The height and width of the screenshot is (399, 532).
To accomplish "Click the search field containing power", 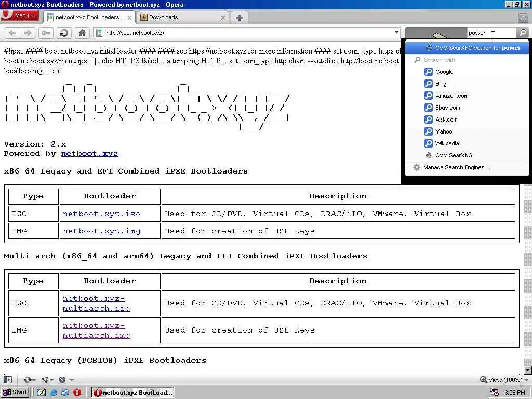I will point(491,33).
